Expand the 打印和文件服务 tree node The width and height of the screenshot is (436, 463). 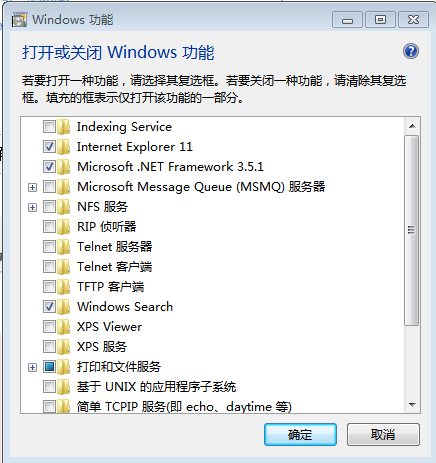tap(32, 367)
